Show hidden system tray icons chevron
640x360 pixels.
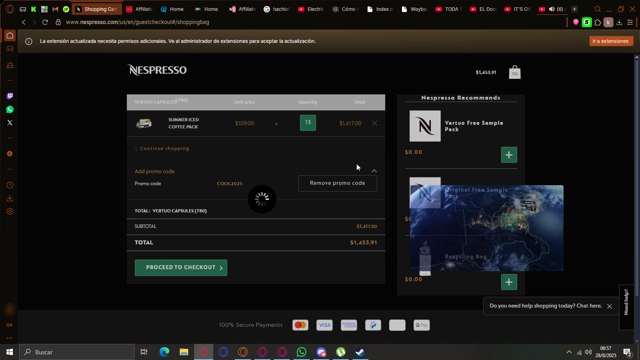(x=569, y=352)
